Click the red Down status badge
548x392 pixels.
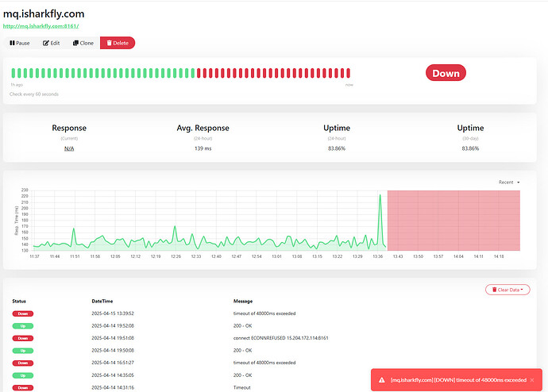446,73
